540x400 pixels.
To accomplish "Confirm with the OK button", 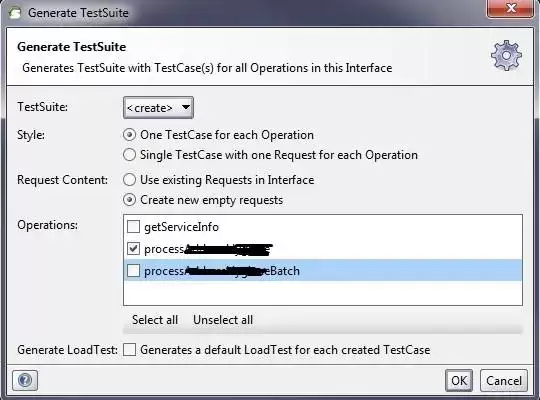I will click(459, 381).
